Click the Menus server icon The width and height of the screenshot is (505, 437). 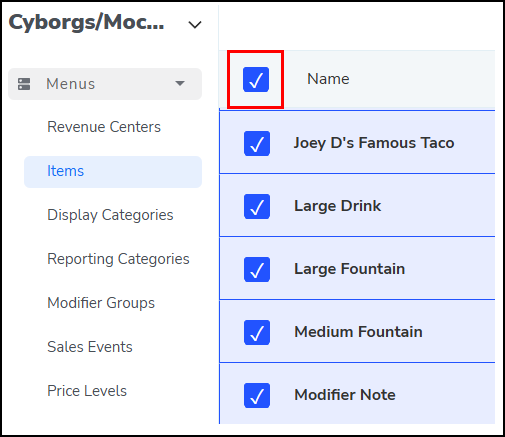(24, 84)
